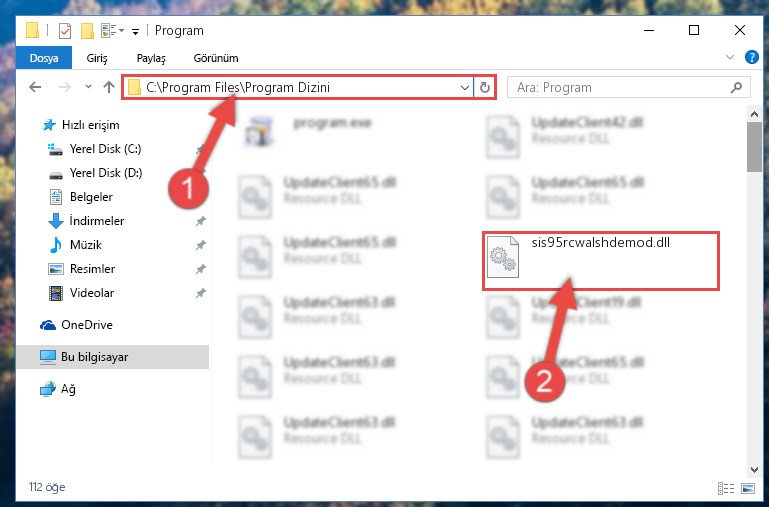Switch to details view icon in status bar
The width and height of the screenshot is (769, 507).
tap(726, 488)
